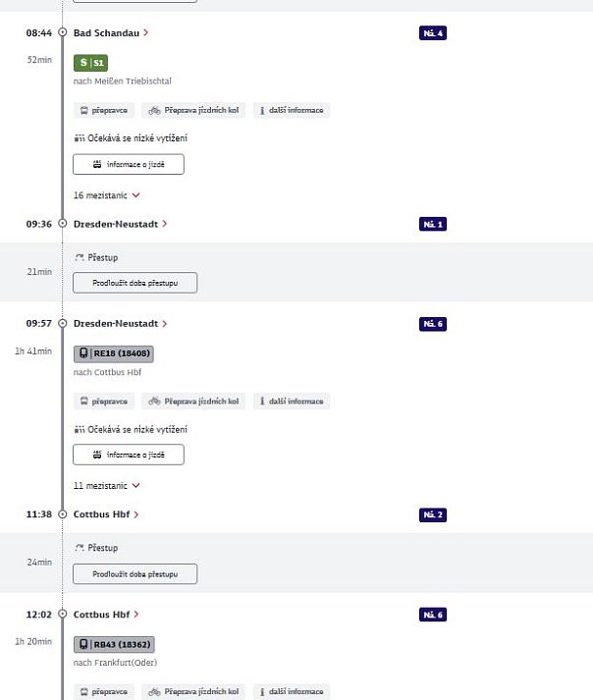Open 'Přeprava jízdních kol' for RE18 train

click(x=193, y=402)
